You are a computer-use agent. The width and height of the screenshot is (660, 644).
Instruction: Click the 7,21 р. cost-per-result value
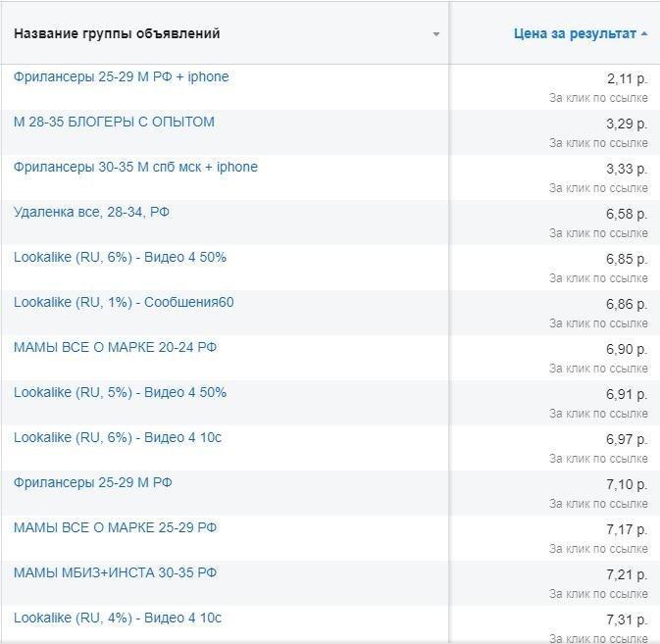627,574
